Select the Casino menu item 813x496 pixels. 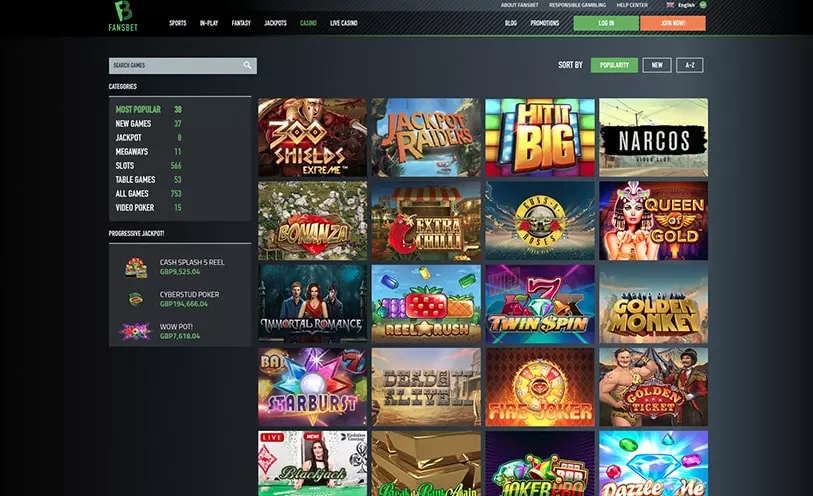tap(308, 23)
